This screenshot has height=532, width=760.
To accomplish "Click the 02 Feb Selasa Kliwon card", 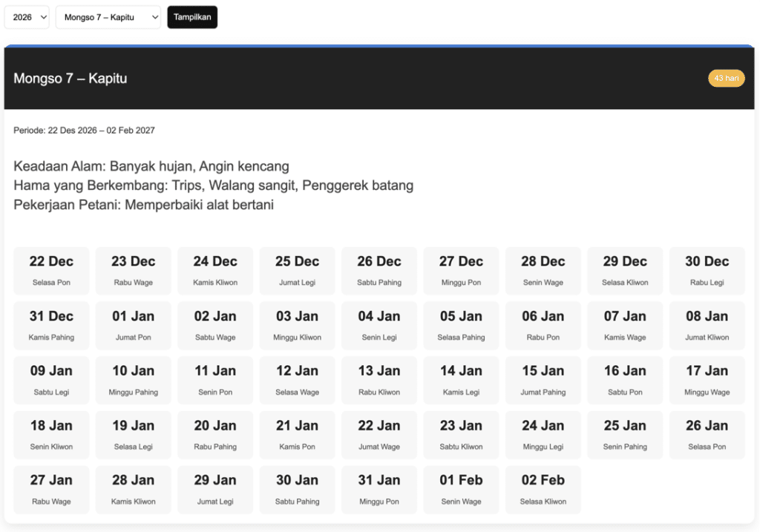I will [x=543, y=490].
